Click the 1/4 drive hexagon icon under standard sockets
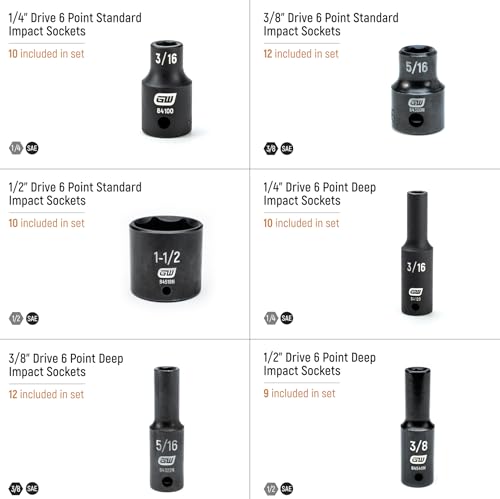The height and width of the screenshot is (499, 500). 16,148
